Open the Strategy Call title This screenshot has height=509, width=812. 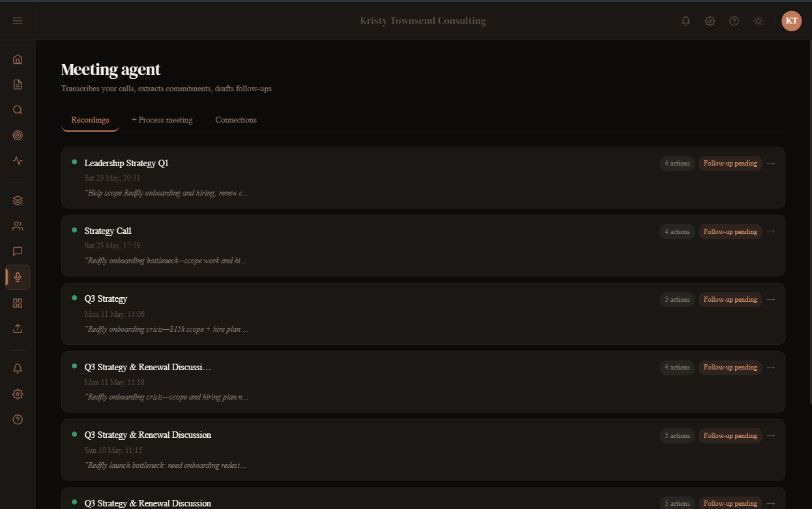pyautogui.click(x=108, y=231)
